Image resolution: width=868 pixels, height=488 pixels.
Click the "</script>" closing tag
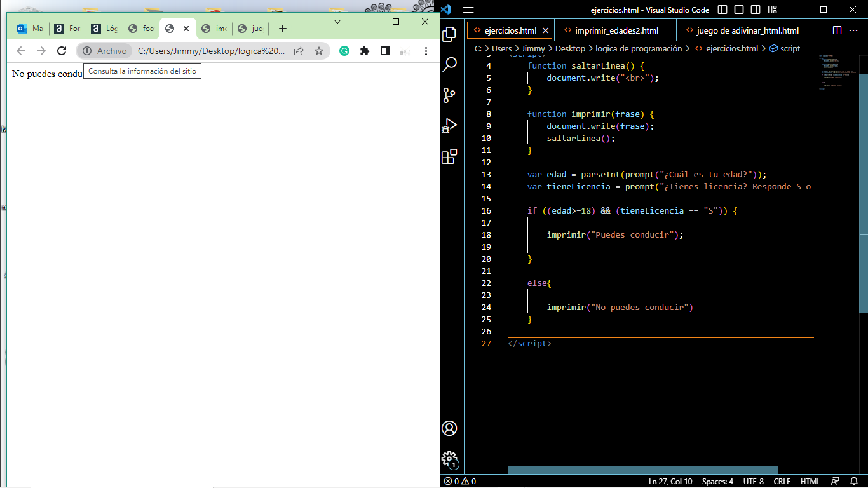coord(530,343)
